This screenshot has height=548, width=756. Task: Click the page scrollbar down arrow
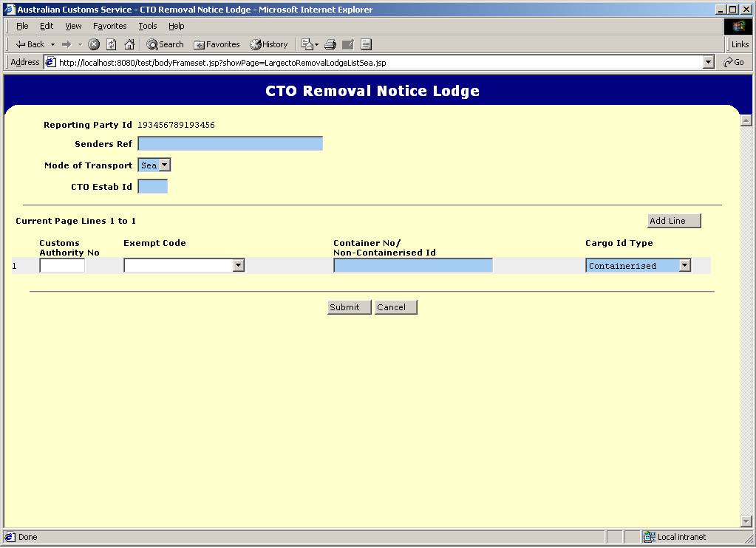pyautogui.click(x=746, y=521)
